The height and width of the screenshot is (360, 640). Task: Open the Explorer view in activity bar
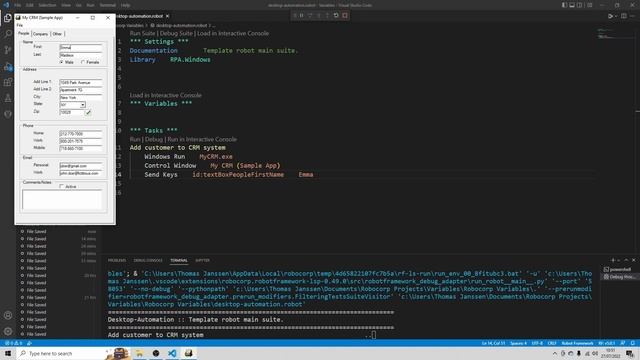(8, 18)
